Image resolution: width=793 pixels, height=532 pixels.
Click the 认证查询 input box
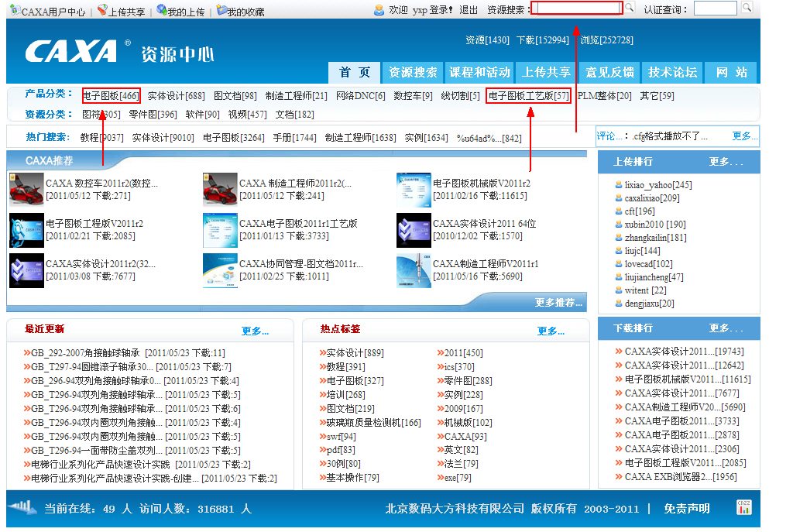pyautogui.click(x=715, y=9)
